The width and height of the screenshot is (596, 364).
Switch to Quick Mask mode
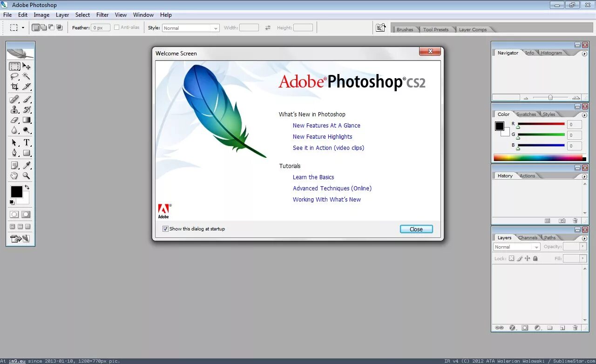click(26, 215)
